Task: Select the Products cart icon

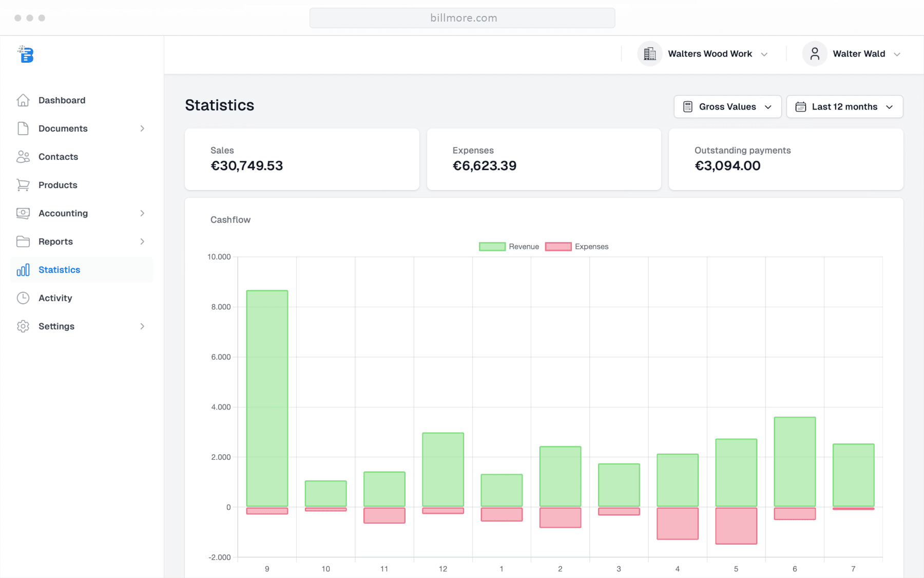Action: click(x=23, y=185)
